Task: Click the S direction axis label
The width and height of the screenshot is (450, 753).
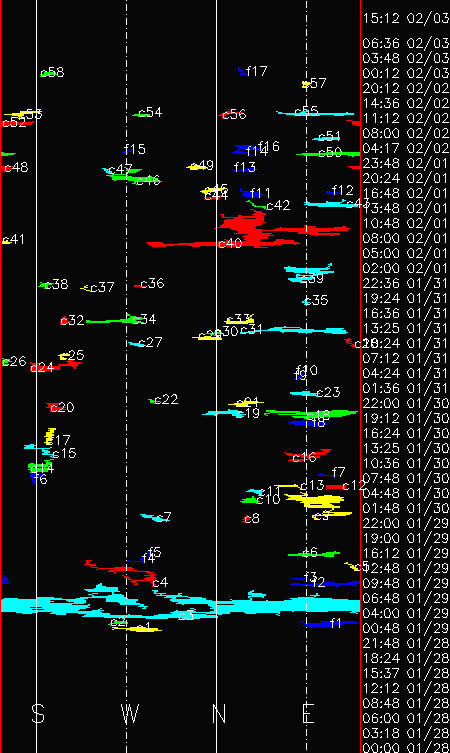Action: 38,714
